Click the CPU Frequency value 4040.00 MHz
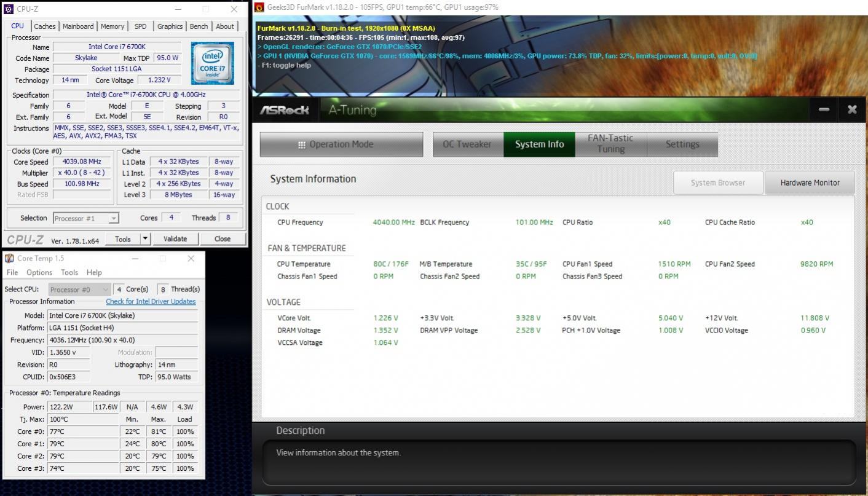This screenshot has height=496, width=868. pyautogui.click(x=393, y=222)
